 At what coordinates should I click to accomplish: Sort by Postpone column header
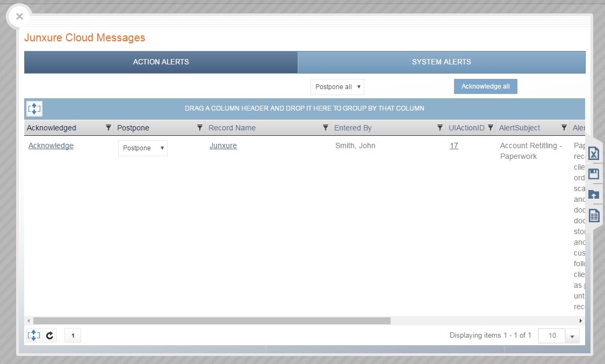pos(133,128)
